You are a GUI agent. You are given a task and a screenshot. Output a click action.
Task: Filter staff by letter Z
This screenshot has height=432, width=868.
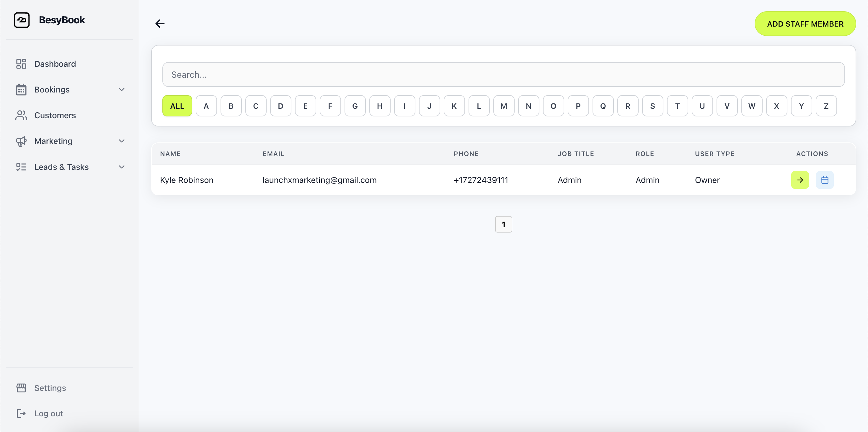point(826,106)
